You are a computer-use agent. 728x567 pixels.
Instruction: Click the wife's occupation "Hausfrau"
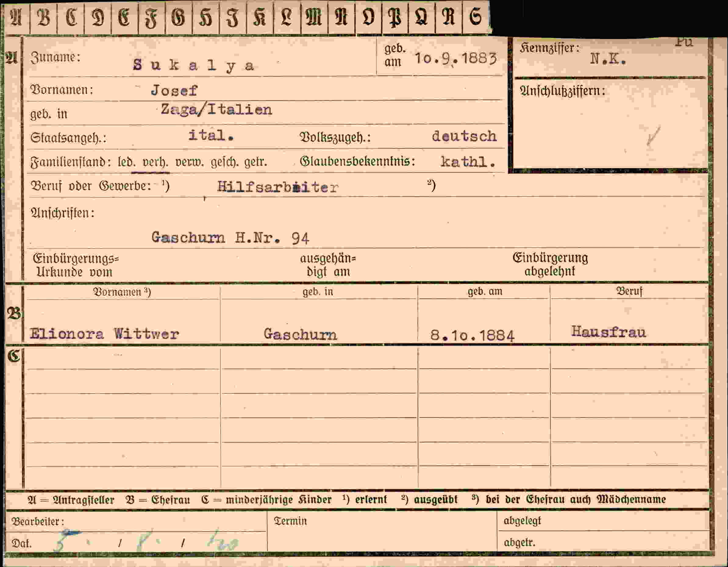609,332
